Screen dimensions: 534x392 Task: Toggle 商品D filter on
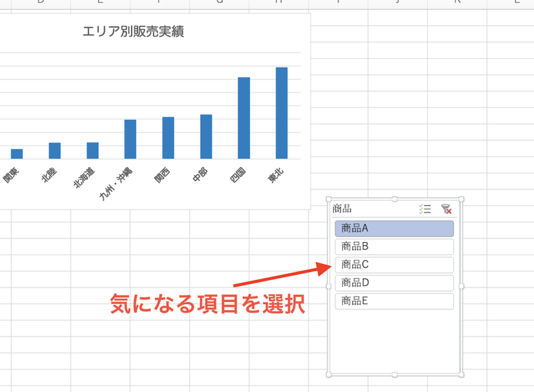[394, 283]
